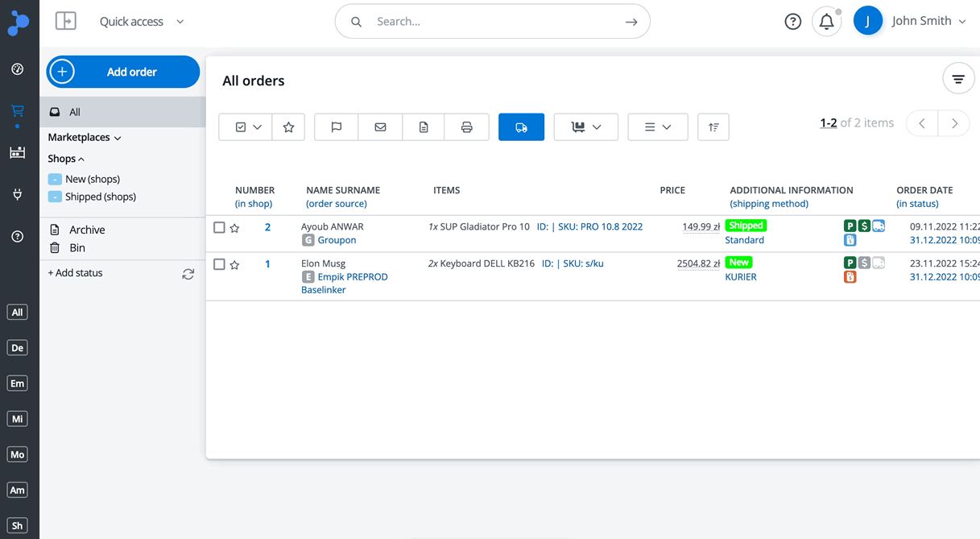Click the Standard shipping method link
This screenshot has height=539, width=980.
(745, 240)
